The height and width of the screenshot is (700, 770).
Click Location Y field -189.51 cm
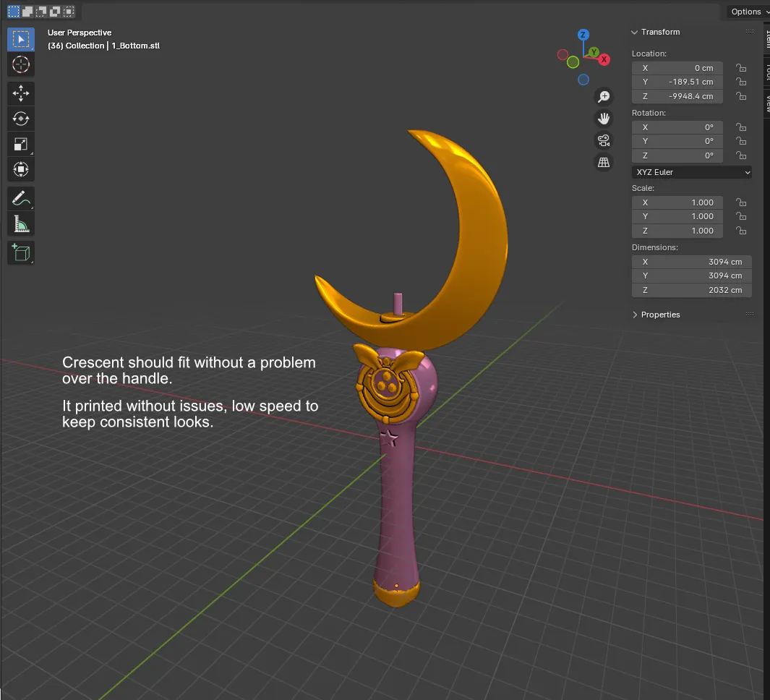[x=677, y=82]
